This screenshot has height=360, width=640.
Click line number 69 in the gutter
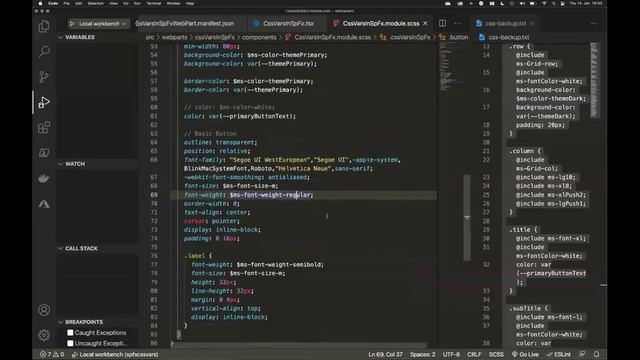click(x=154, y=195)
